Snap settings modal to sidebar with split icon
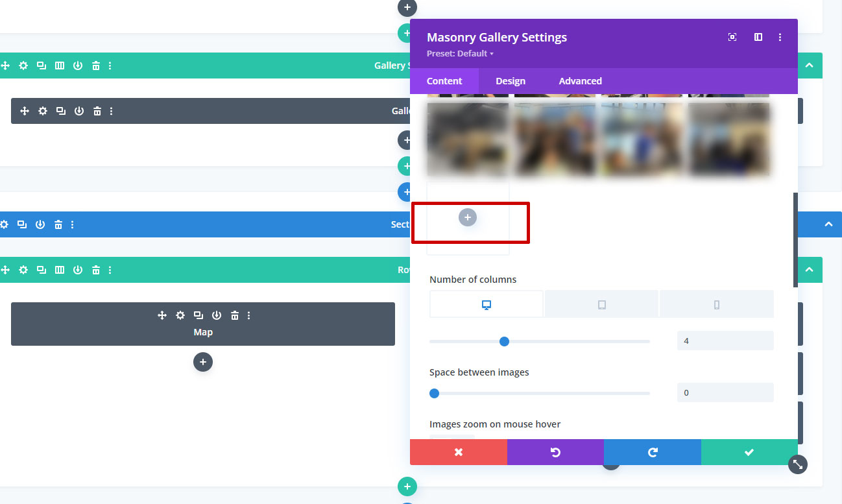The width and height of the screenshot is (842, 504). point(758,37)
